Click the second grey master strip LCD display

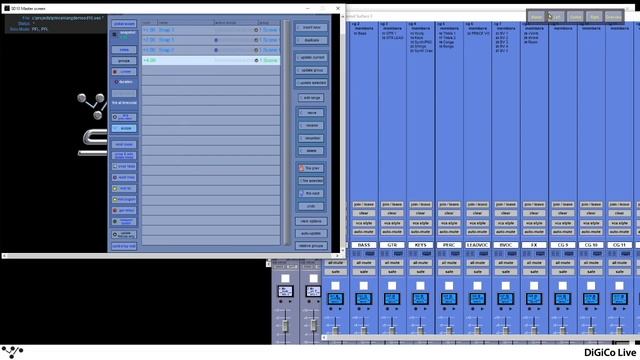pyautogui.click(x=313, y=291)
